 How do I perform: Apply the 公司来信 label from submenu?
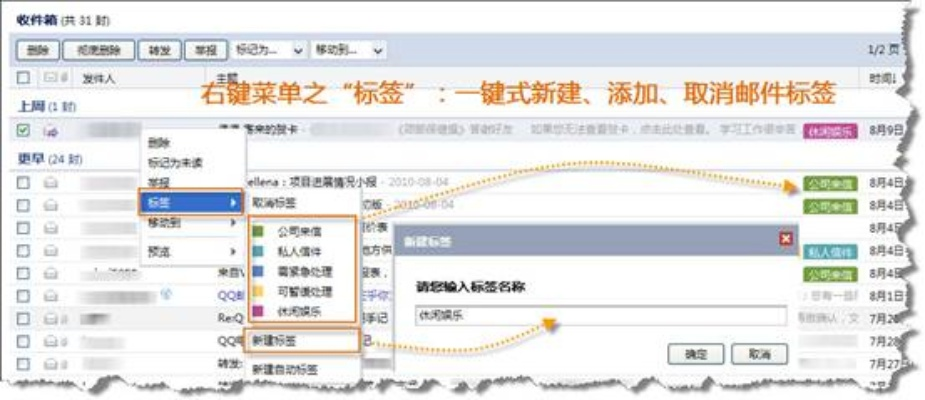pos(301,232)
